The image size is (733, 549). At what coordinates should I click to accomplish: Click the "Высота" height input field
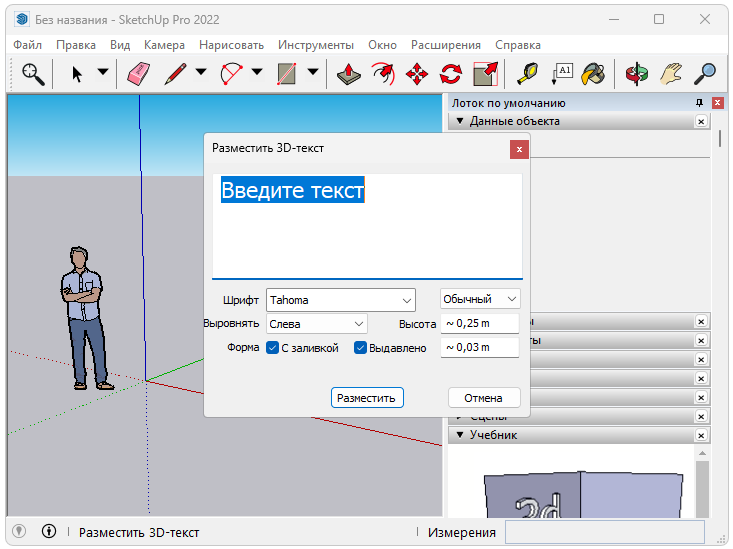click(480, 323)
